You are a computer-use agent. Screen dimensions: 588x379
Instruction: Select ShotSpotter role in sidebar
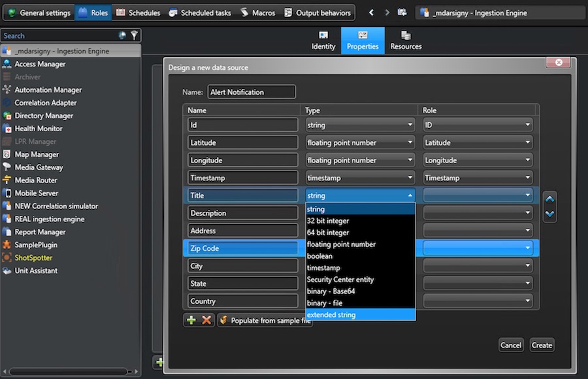tap(33, 258)
